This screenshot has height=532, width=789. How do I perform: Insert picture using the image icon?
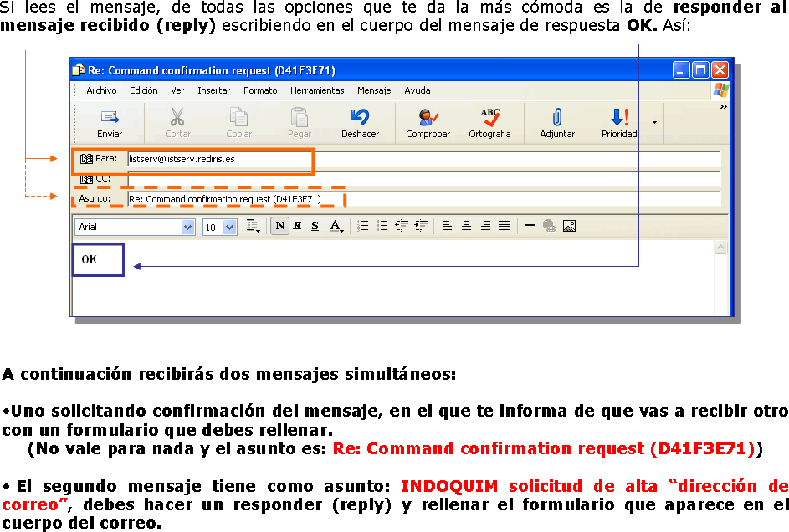[569, 226]
